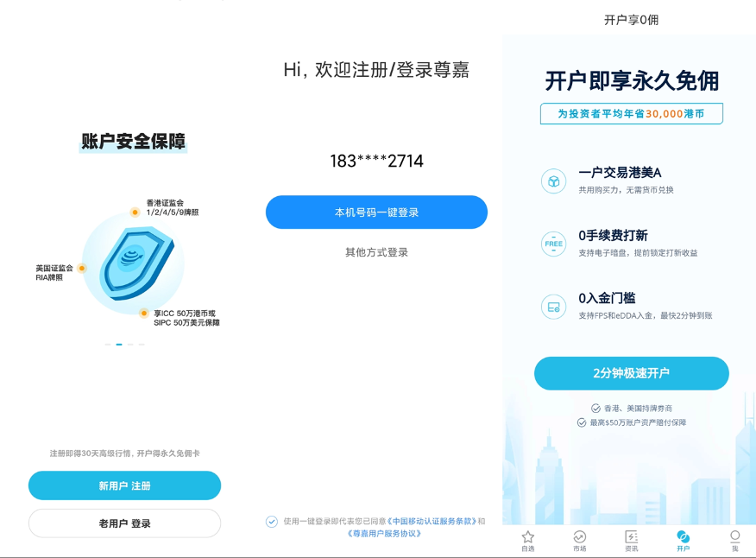Image resolution: width=756 pixels, height=558 pixels.
Task: Select the active second carousel page indicator
Action: pyautogui.click(x=119, y=344)
